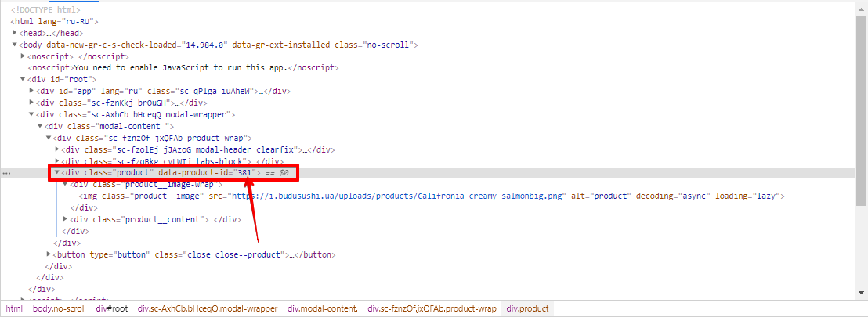Collapse the modal-wrapper div node
Viewport: 868px width, 317px height.
click(x=32, y=114)
